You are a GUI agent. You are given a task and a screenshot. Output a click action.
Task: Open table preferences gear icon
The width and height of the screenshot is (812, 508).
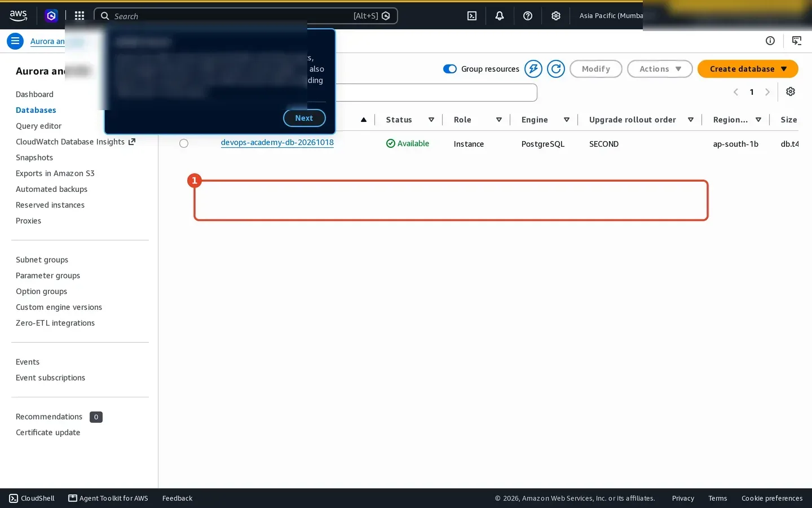point(791,91)
